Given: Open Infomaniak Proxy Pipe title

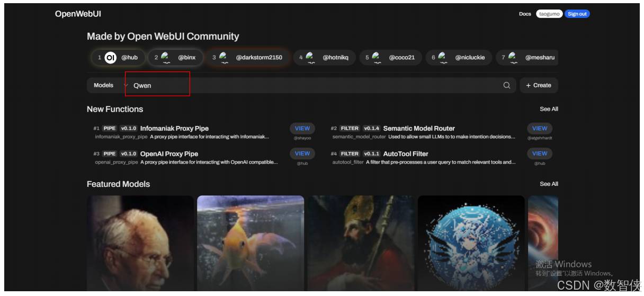Looking at the screenshot, I should point(174,128).
